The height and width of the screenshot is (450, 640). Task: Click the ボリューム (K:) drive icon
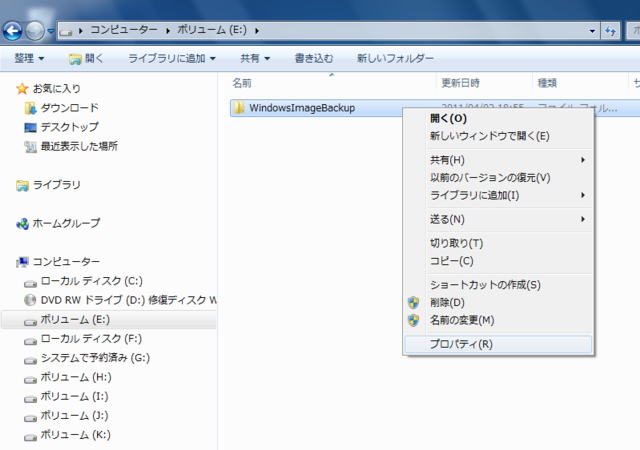30,437
